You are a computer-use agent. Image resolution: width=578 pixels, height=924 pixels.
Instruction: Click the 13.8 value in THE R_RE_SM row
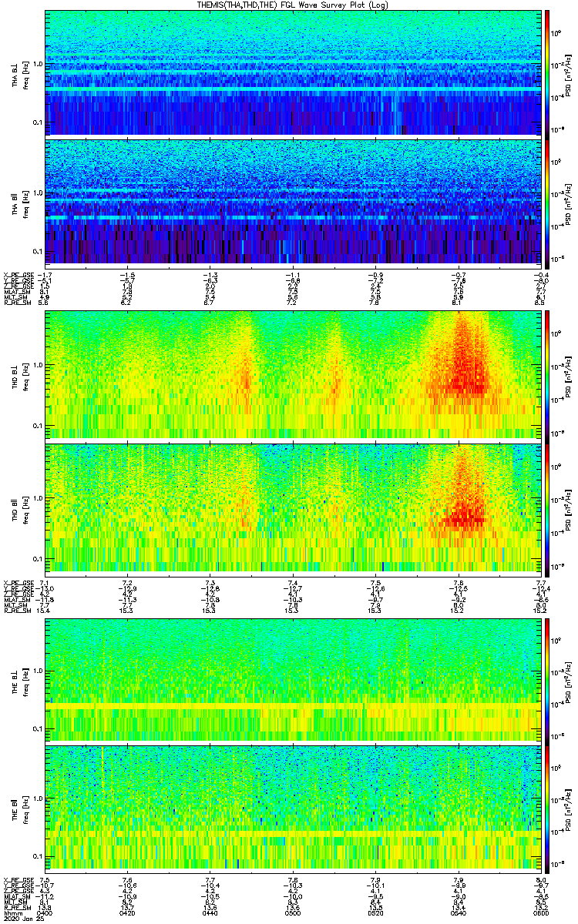[44, 907]
